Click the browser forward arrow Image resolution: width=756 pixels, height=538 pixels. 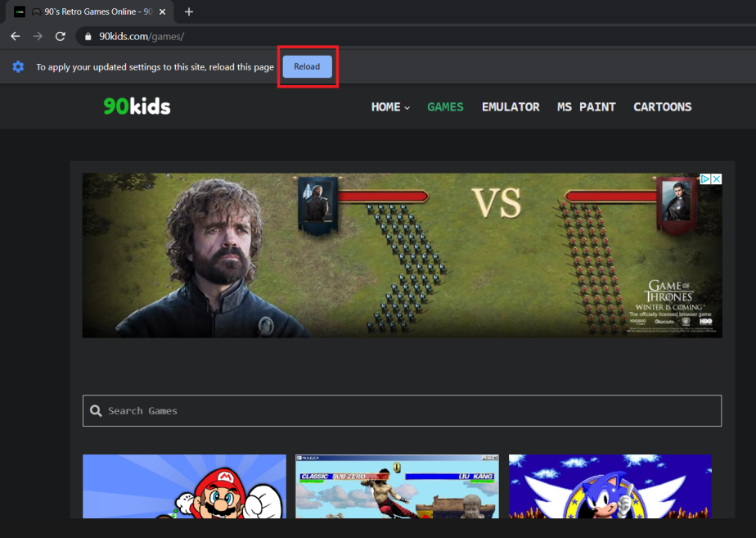click(x=38, y=36)
